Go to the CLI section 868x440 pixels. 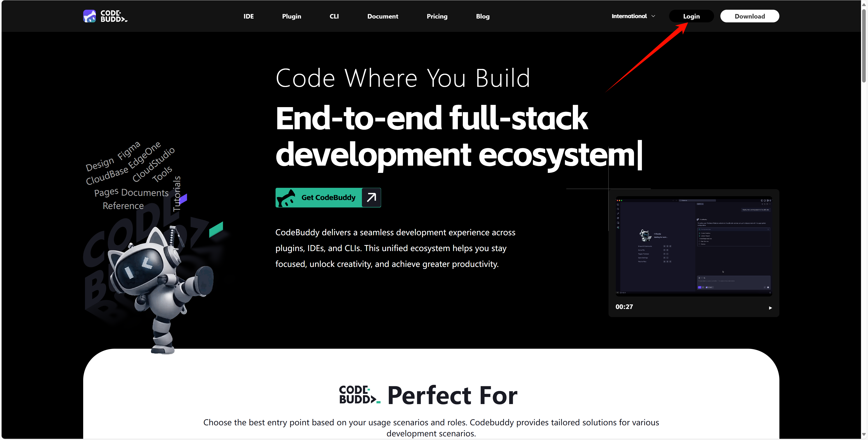coord(334,16)
